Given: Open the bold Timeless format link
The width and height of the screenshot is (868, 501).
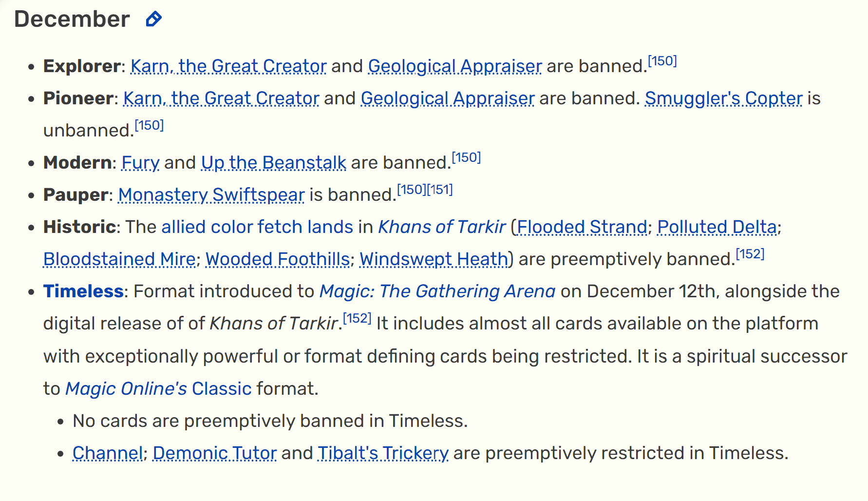Looking at the screenshot, I should point(83,291).
